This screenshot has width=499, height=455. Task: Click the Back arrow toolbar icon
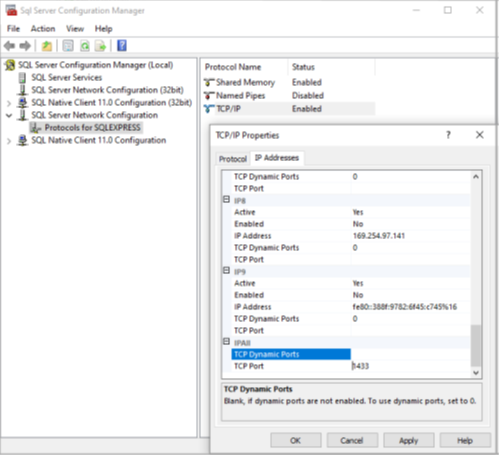pos(10,46)
